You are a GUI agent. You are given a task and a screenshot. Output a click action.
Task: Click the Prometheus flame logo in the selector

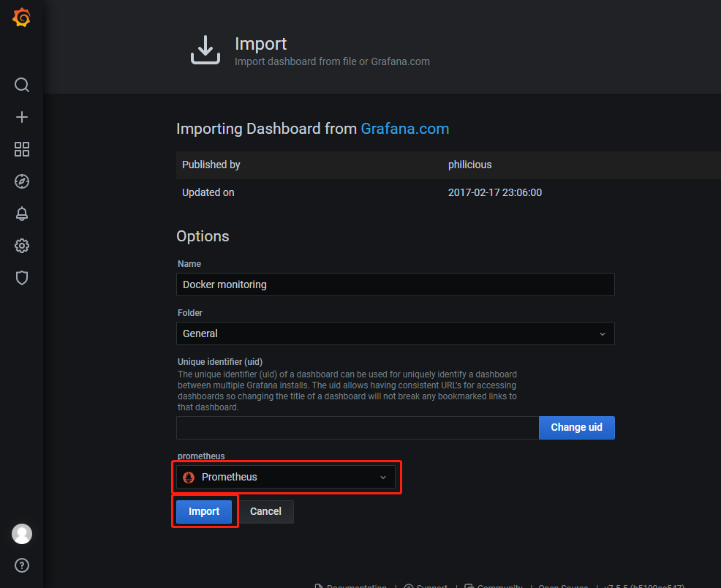(189, 478)
